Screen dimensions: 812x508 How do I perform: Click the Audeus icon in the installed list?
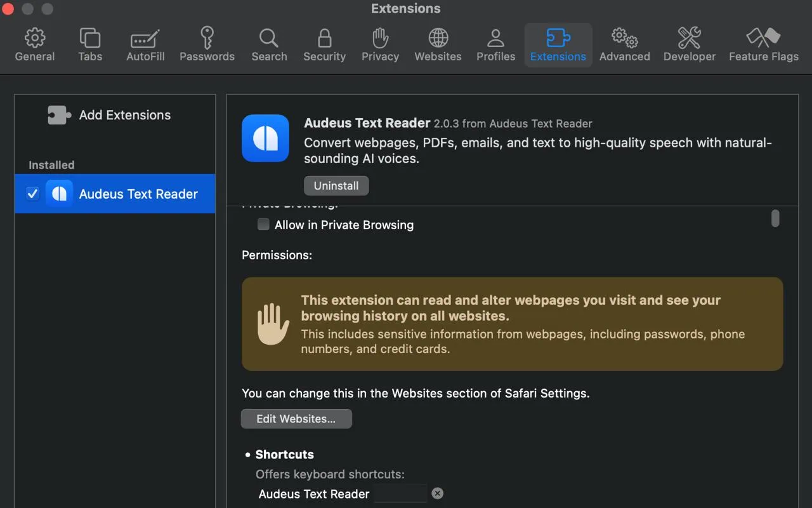(x=59, y=194)
